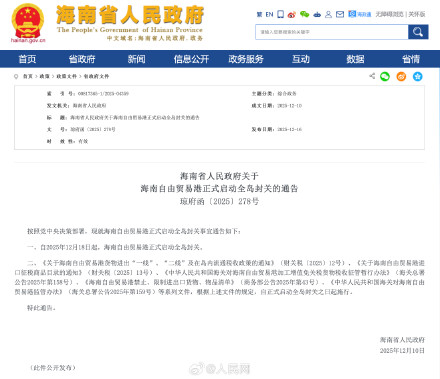Click the paragraph starting 一、自2025年12月18日起
This screenshot has width=440, height=379.
pos(115,247)
